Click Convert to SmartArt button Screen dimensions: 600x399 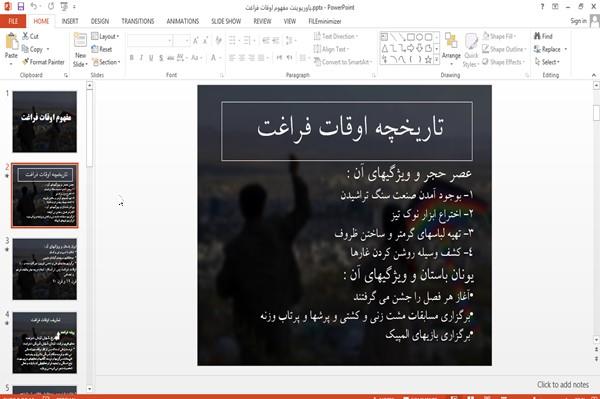[342, 62]
